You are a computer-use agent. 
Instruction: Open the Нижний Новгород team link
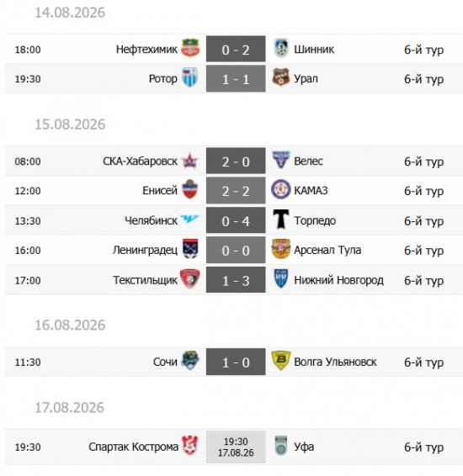(338, 280)
